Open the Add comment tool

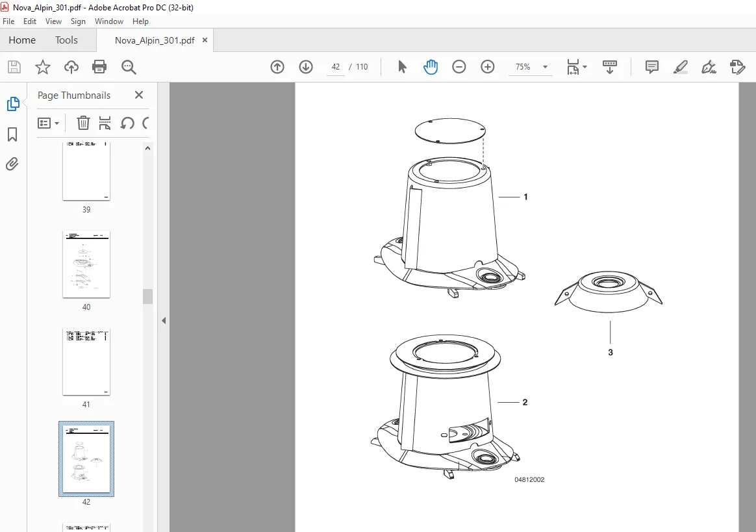tap(652, 67)
